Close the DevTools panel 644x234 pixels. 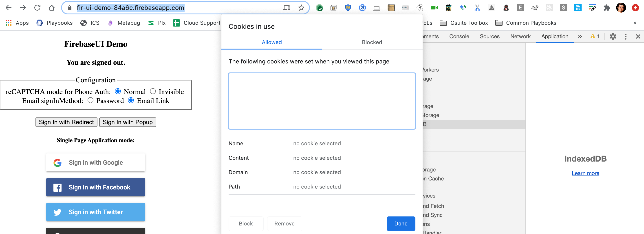638,37
